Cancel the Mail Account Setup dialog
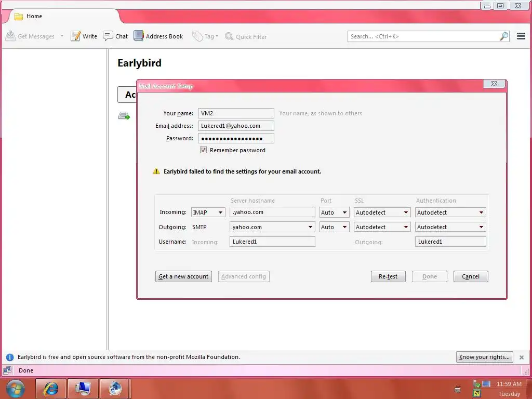The width and height of the screenshot is (532, 399). [471, 276]
